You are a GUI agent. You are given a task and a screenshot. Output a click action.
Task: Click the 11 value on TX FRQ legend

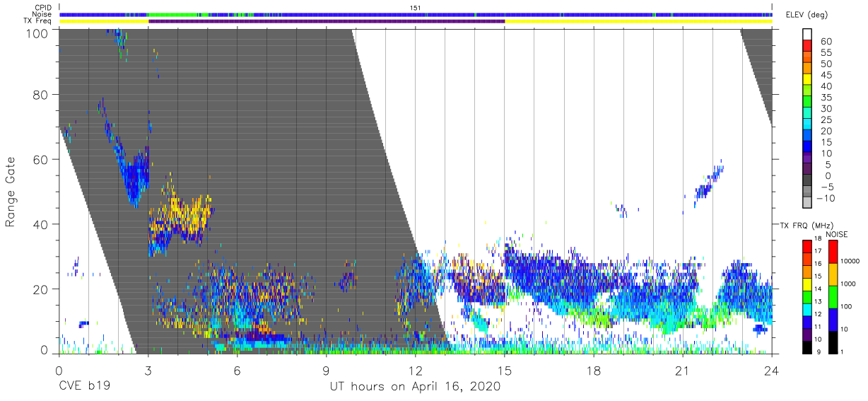(x=818, y=327)
